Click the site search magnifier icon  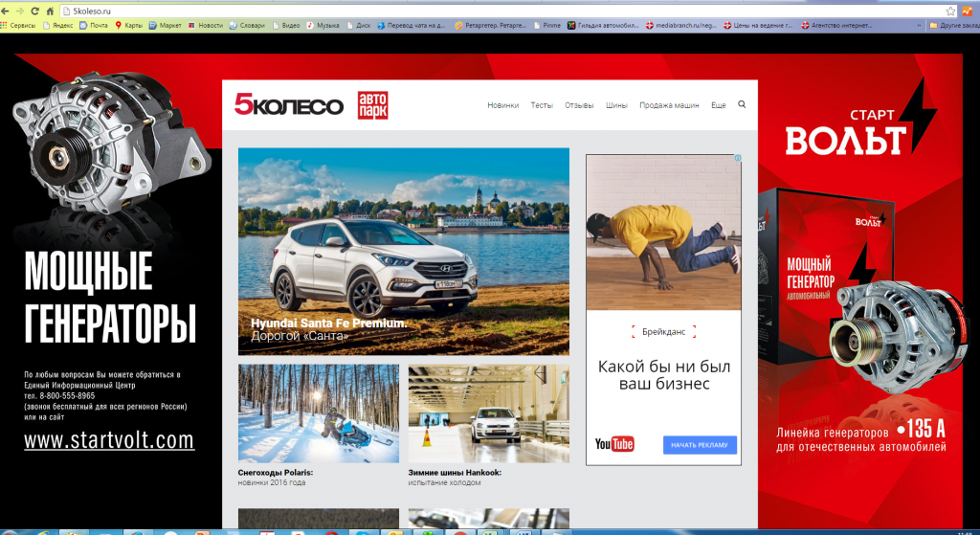click(742, 104)
